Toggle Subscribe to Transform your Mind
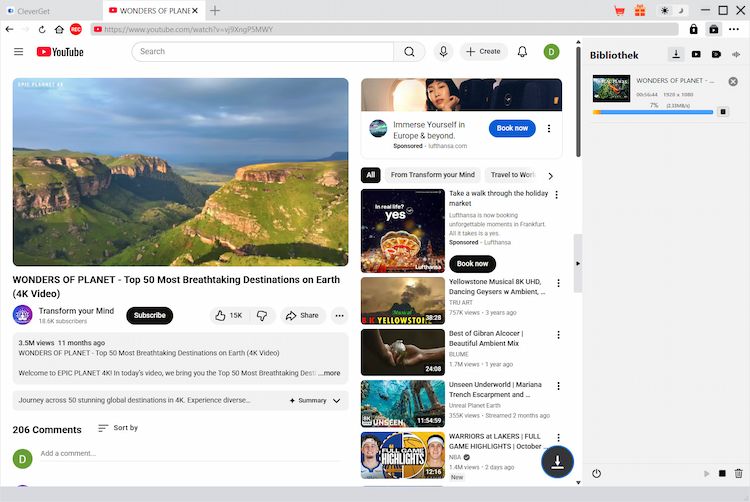The height and width of the screenshot is (502, 750). (x=149, y=315)
